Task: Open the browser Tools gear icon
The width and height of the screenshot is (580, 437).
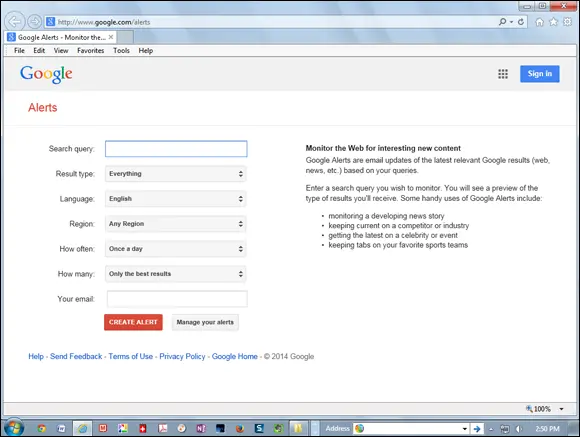Action: (567, 22)
